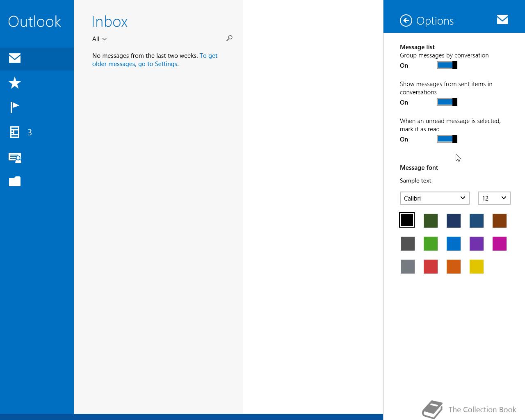Open the Inbox mail icon in sidebar
This screenshot has width=525, height=420.
pyautogui.click(x=15, y=58)
